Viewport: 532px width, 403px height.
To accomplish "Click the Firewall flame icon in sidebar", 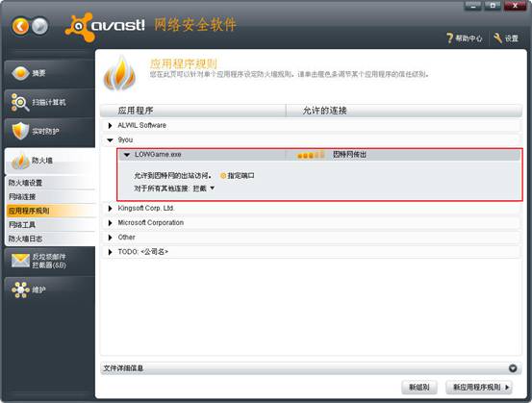I will point(20,161).
